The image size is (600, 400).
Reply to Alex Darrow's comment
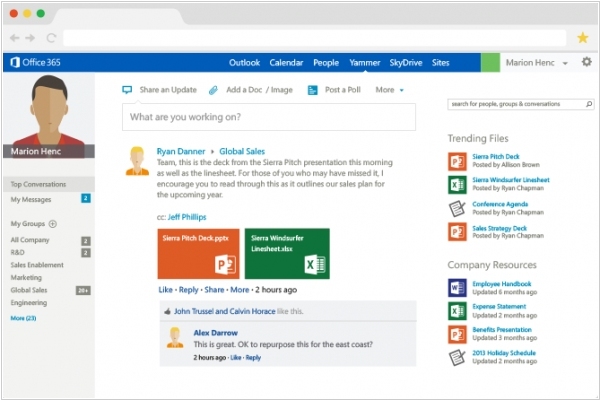coord(253,358)
